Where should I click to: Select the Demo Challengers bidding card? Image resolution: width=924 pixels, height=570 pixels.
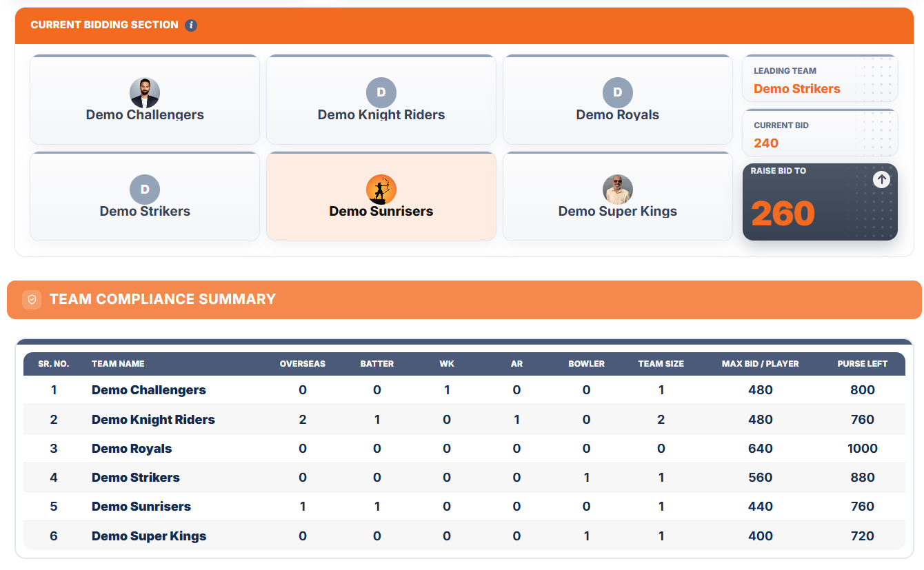[145, 100]
